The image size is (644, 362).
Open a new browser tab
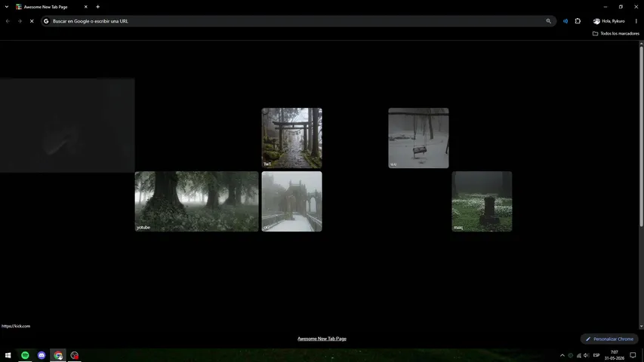pos(97,7)
